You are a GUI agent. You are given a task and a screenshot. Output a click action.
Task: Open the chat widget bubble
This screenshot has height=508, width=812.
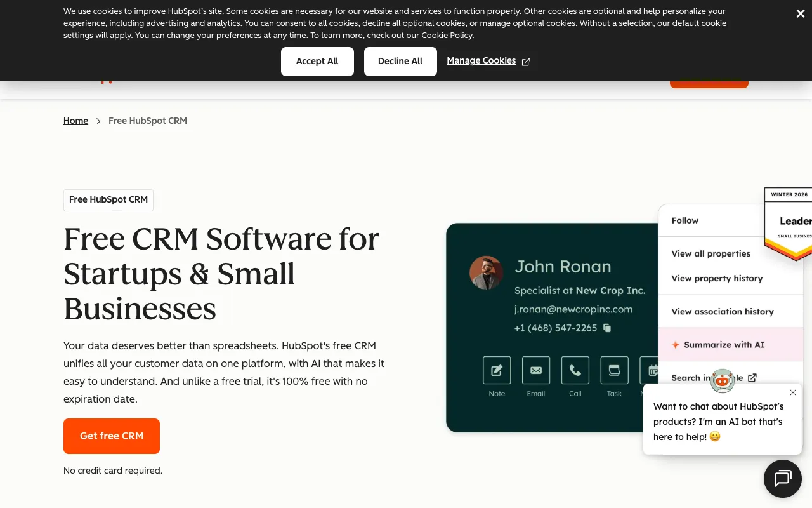[782, 478]
